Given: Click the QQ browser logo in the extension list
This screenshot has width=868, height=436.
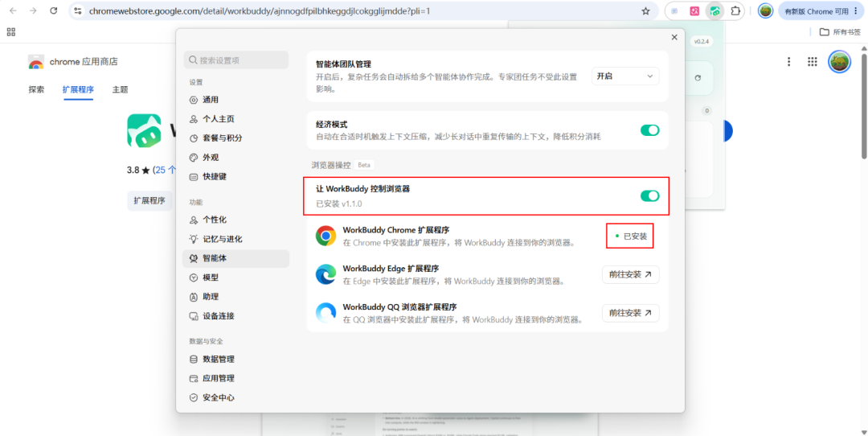Looking at the screenshot, I should tap(325, 312).
